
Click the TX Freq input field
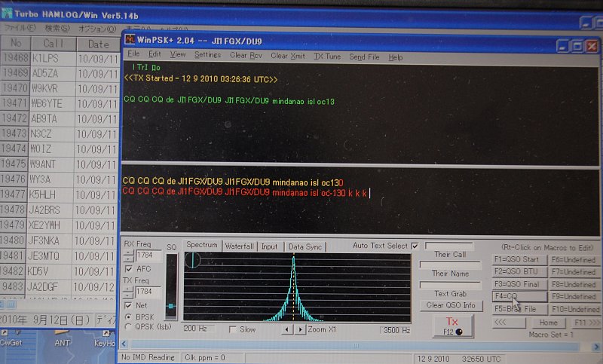pyautogui.click(x=148, y=292)
